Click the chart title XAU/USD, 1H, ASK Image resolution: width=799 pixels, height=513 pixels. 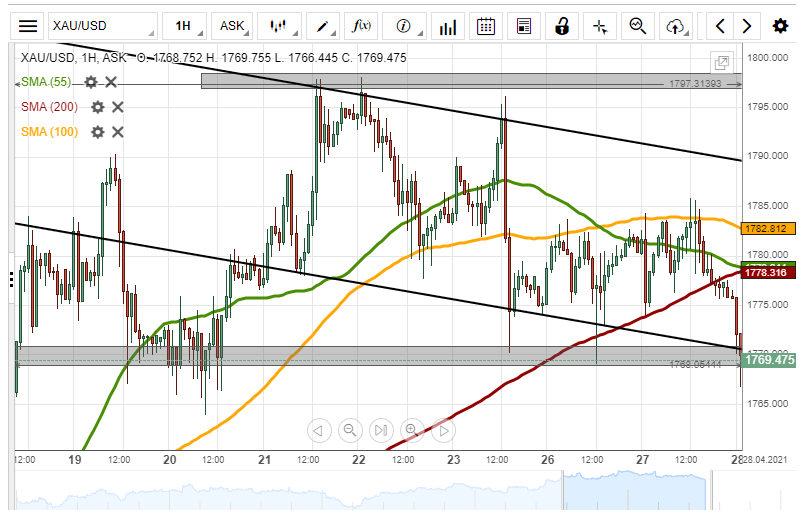73,58
